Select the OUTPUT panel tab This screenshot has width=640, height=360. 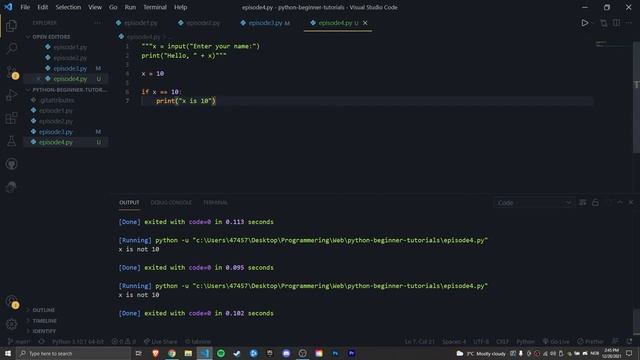[x=129, y=203]
